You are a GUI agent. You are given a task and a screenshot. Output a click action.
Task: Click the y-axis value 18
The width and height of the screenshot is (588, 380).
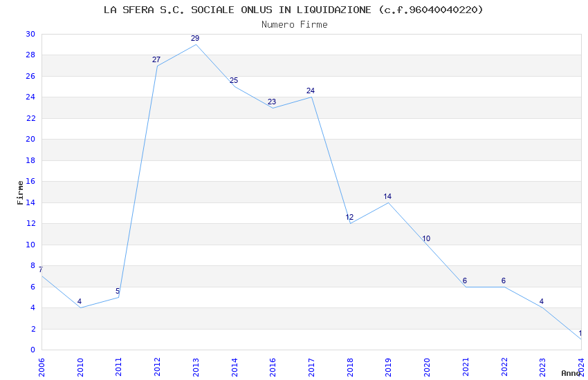tap(30, 160)
